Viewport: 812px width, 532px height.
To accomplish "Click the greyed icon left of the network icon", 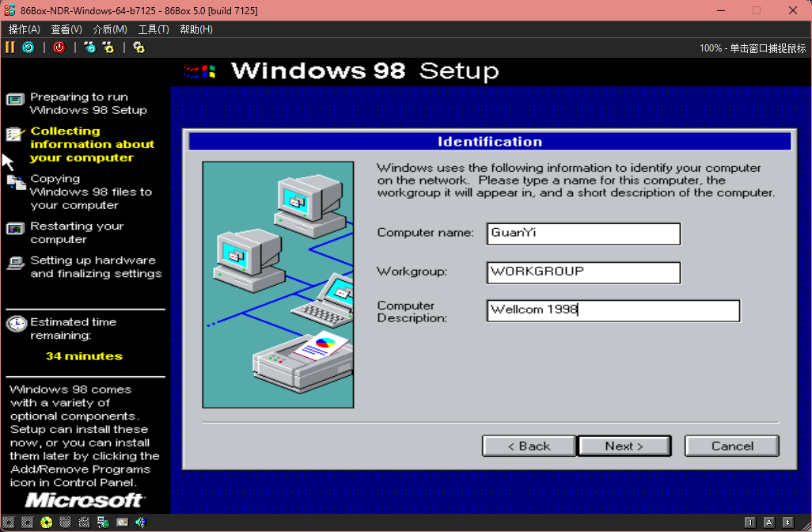I will tap(85, 522).
